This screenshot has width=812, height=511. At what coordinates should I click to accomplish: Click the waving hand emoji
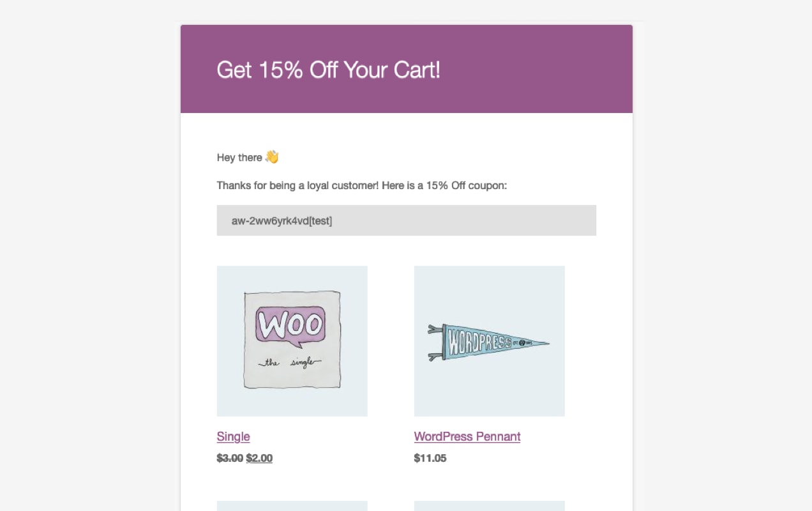pyautogui.click(x=272, y=156)
